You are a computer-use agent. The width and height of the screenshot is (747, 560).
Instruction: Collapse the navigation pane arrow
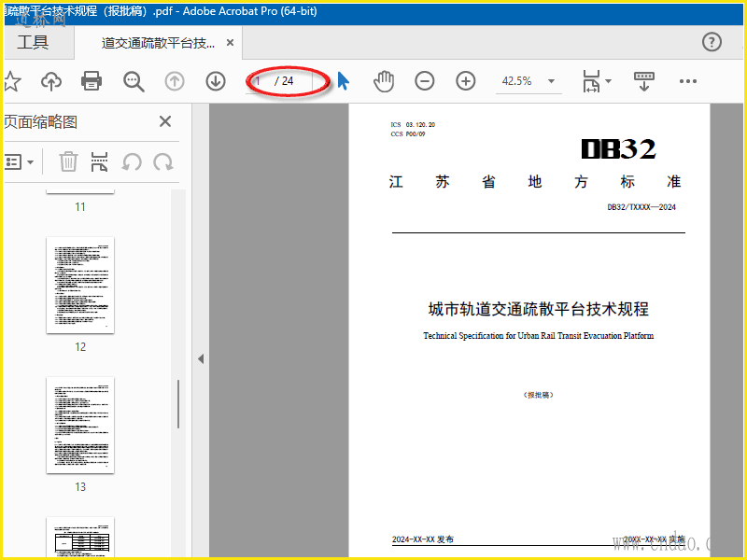(201, 358)
